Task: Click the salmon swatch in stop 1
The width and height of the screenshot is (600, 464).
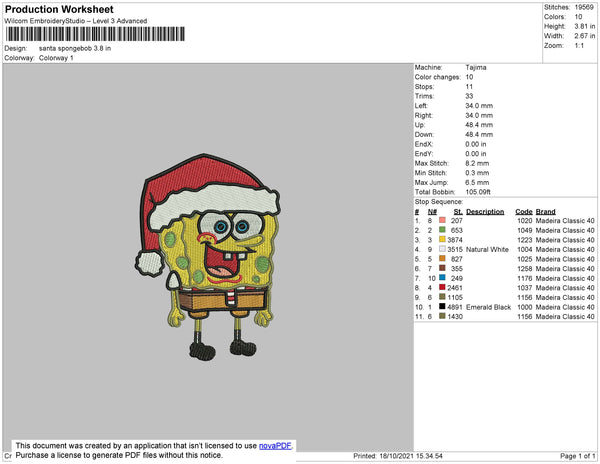Action: tap(442, 220)
